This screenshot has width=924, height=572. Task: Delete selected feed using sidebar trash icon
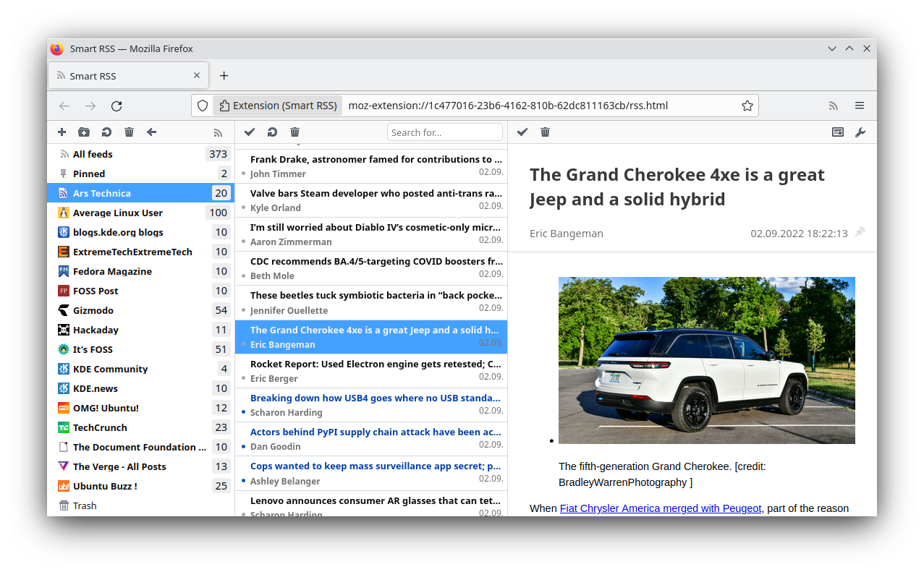pos(129,132)
